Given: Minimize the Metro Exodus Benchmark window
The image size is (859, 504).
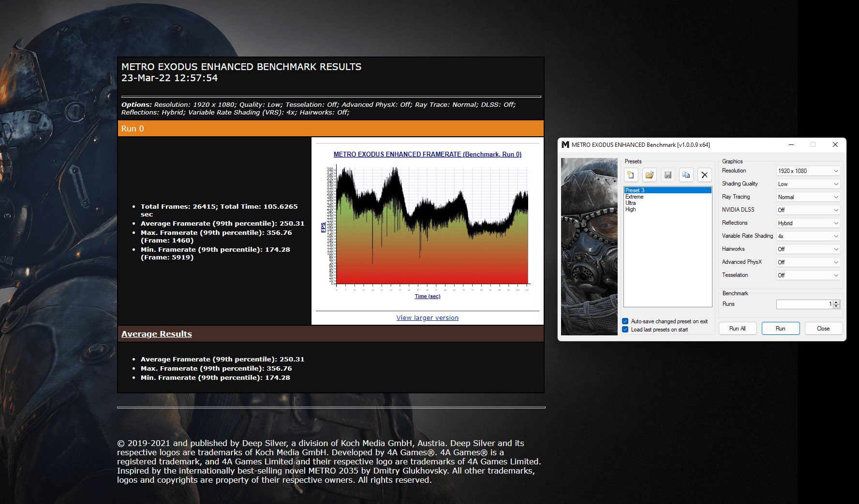Looking at the screenshot, I should (791, 144).
